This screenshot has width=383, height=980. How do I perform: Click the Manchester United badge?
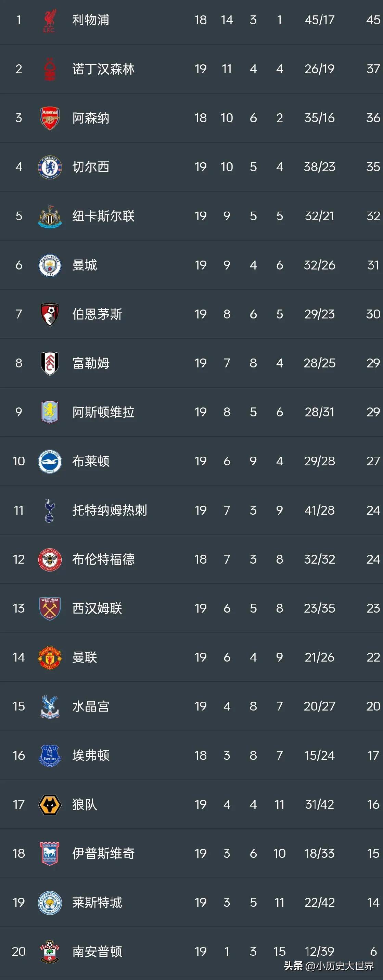click(x=49, y=657)
